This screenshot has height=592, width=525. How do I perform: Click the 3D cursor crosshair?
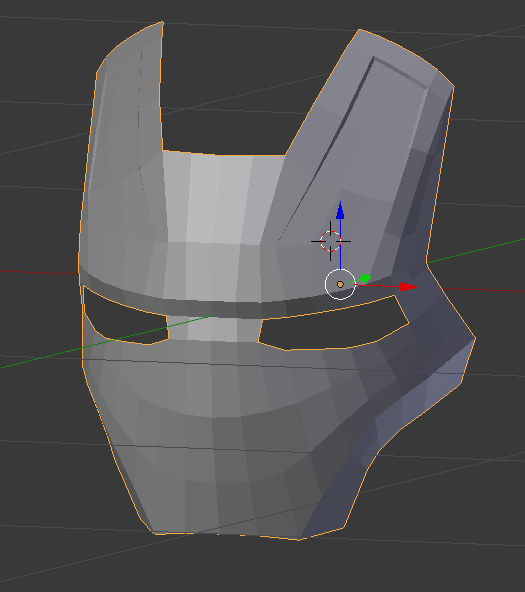(x=331, y=241)
